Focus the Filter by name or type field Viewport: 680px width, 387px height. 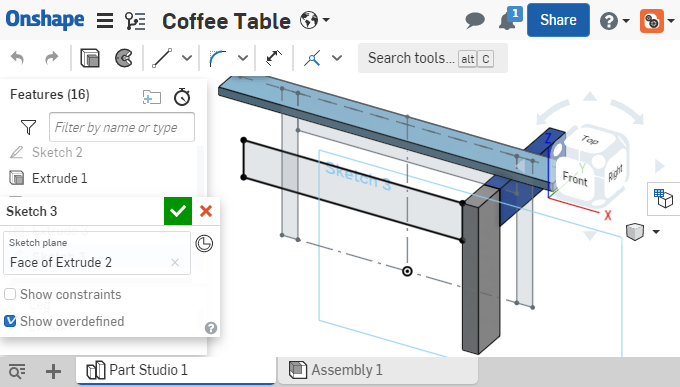(122, 127)
